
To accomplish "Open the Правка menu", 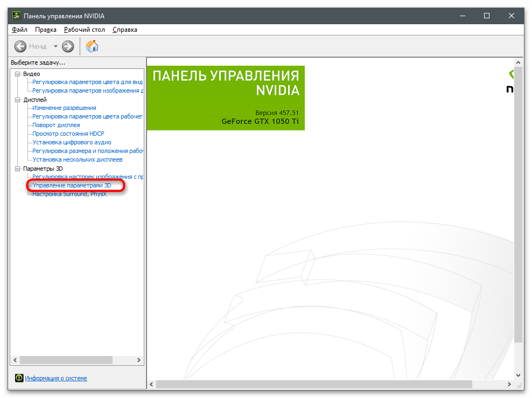I will tap(46, 30).
